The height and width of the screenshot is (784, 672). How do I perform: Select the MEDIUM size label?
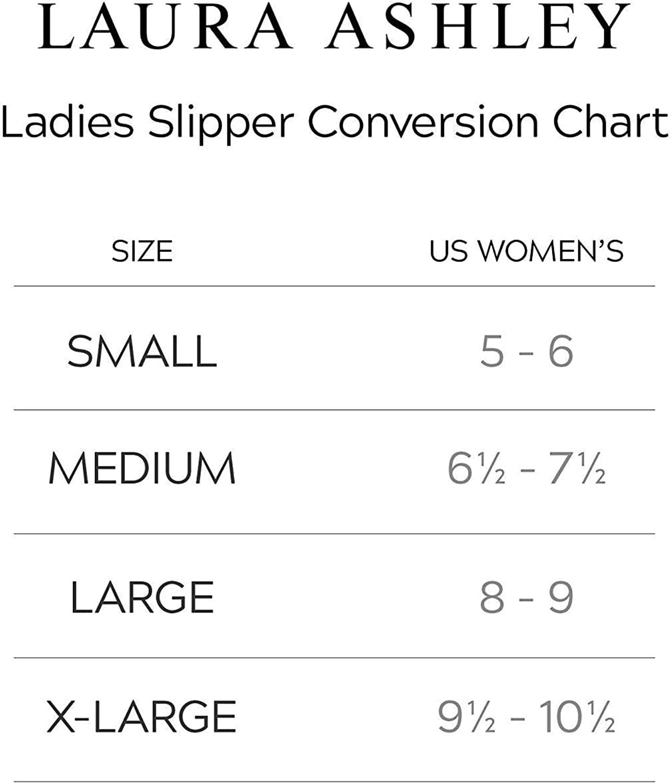[142, 468]
